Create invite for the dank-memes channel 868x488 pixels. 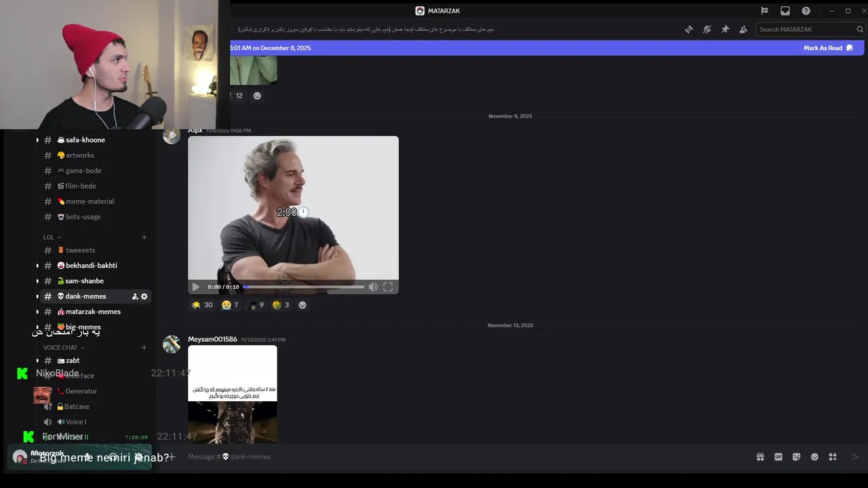tap(134, 296)
